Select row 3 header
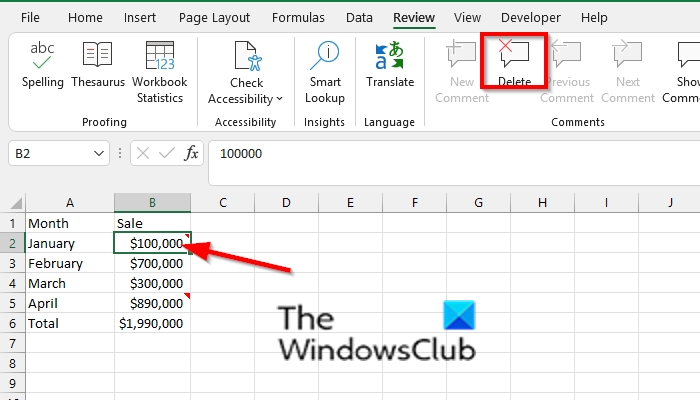This screenshot has height=400, width=700. coord(12,263)
